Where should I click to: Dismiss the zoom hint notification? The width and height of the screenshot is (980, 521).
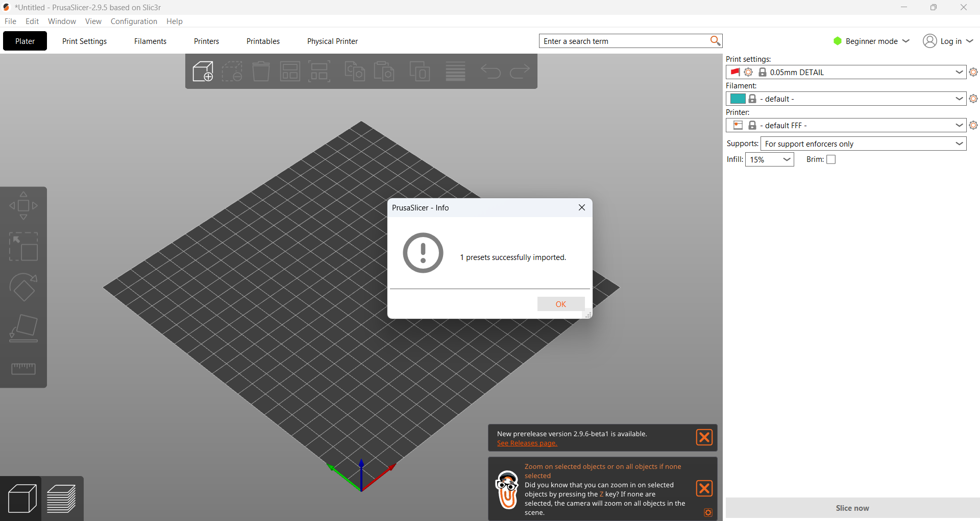[704, 488]
